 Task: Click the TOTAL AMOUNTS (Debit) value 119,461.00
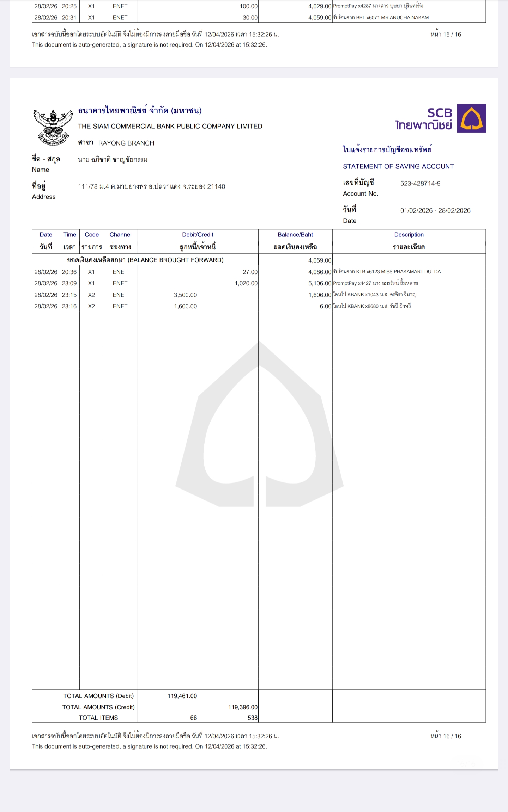pyautogui.click(x=182, y=696)
